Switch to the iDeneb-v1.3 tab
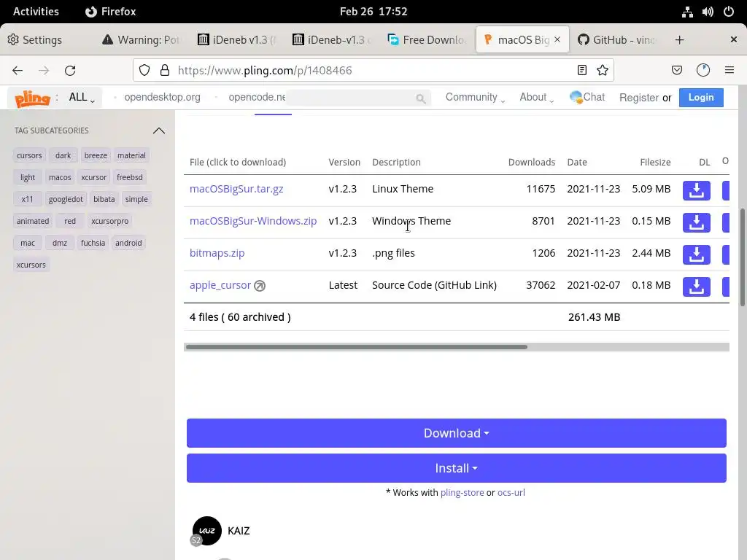Image resolution: width=747 pixels, height=560 pixels. 332,39
